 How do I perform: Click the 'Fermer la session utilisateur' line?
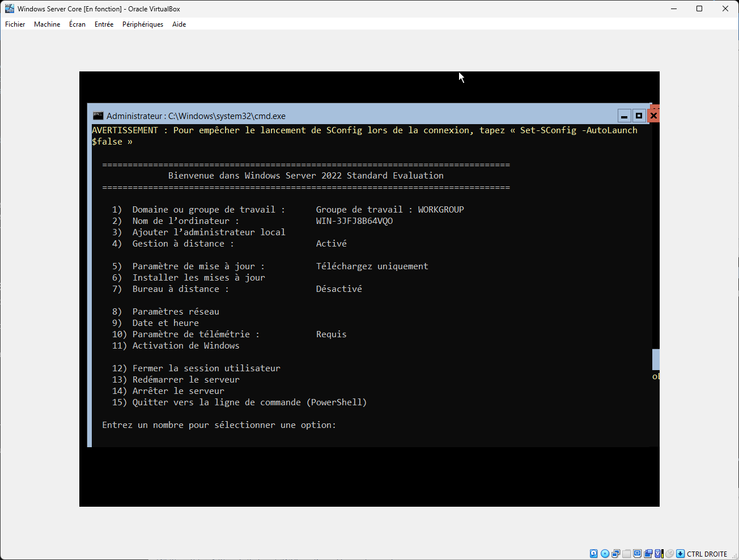(x=196, y=368)
